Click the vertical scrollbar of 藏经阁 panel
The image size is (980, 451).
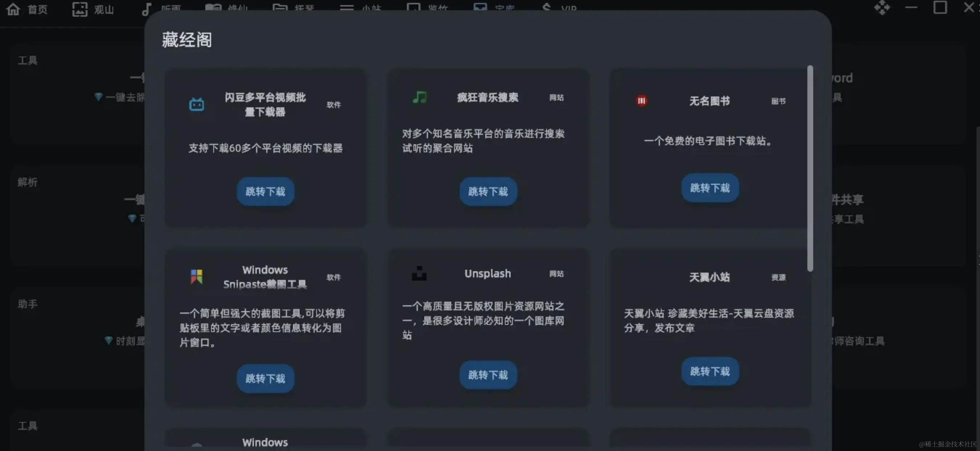pos(810,168)
